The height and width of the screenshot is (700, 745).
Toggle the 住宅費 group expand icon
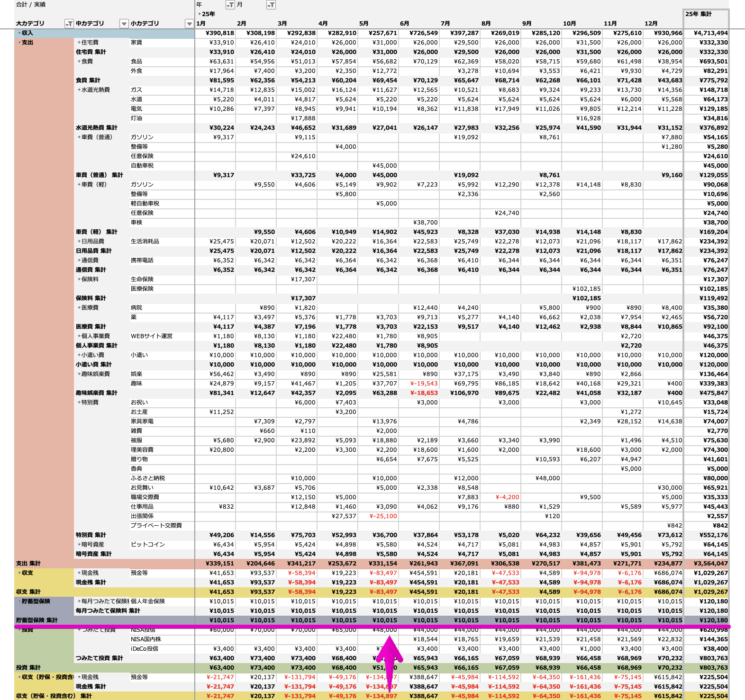(x=79, y=43)
